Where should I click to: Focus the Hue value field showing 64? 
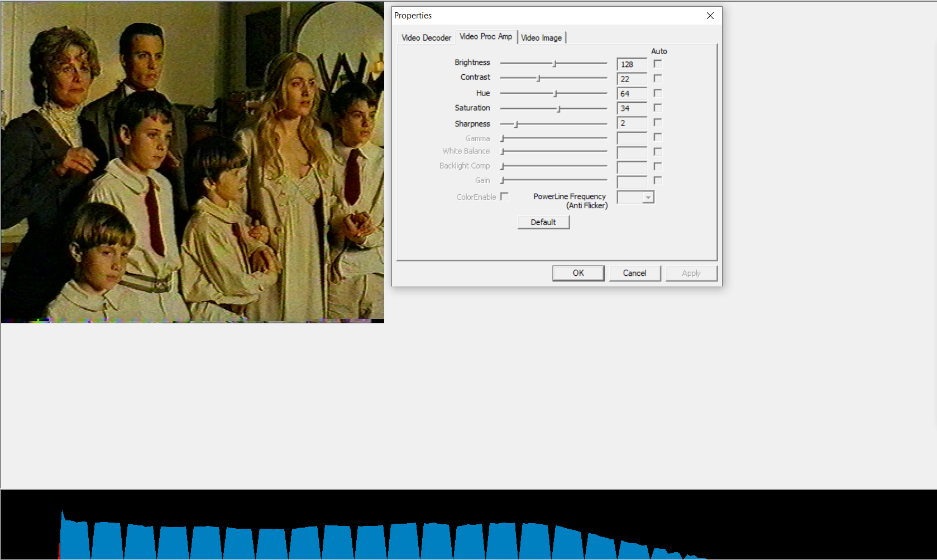tap(632, 93)
